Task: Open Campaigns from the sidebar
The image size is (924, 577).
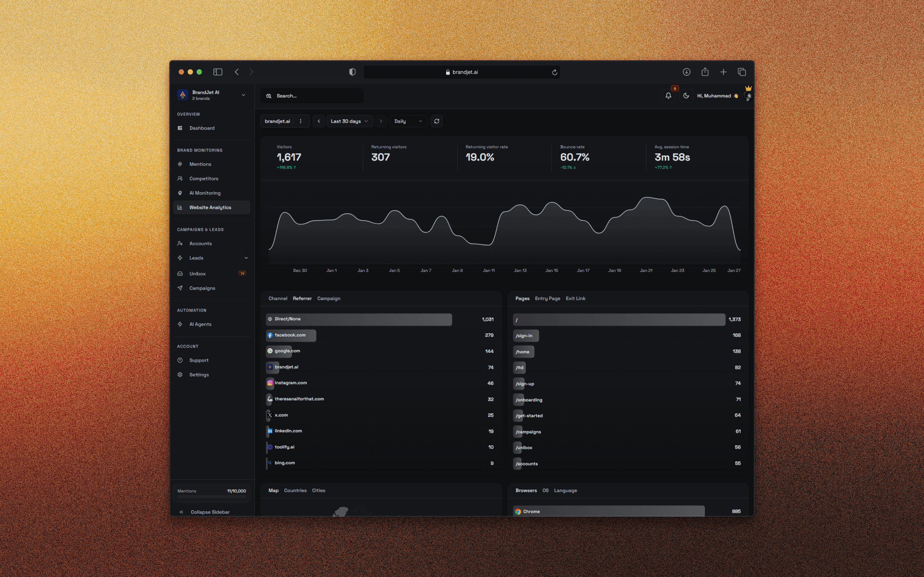Action: (202, 288)
